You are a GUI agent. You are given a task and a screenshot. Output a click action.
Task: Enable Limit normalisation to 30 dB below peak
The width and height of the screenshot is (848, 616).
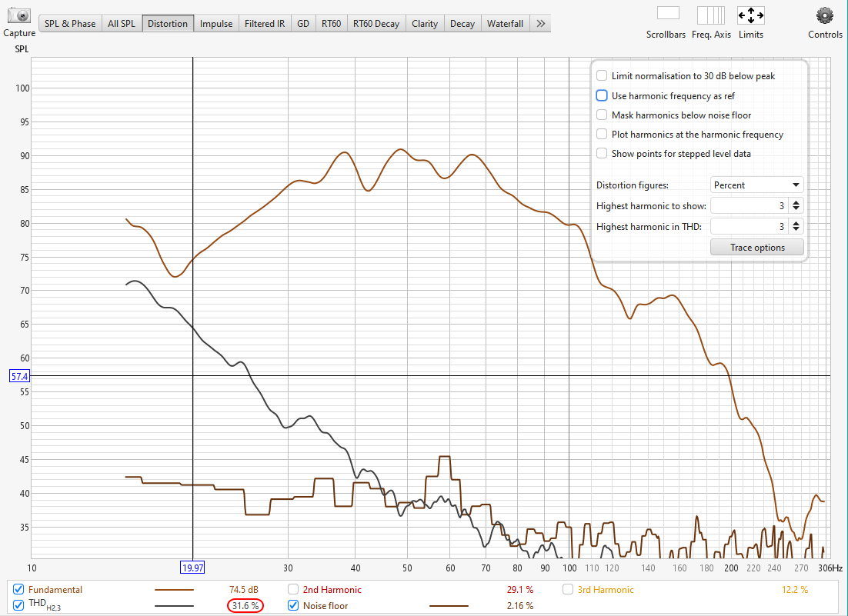(x=602, y=75)
